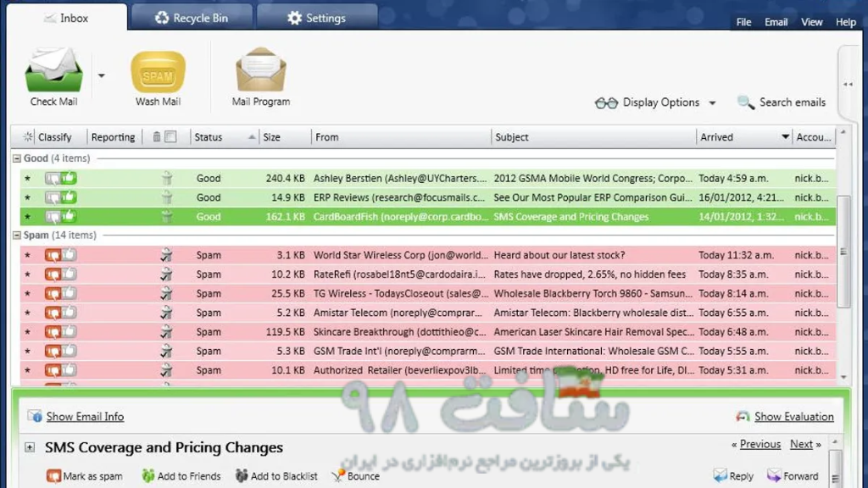Mark World Star Wireless email thumbs up
This screenshot has height=488, width=868.
(70, 254)
